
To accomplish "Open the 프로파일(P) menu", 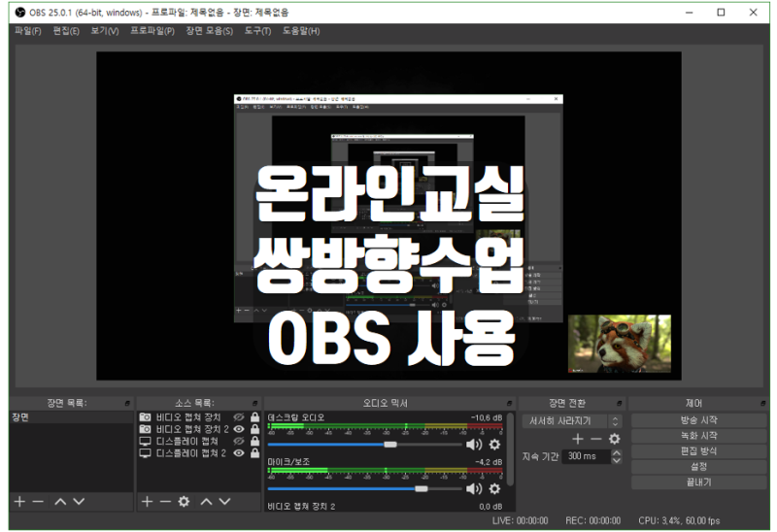I will click(152, 31).
